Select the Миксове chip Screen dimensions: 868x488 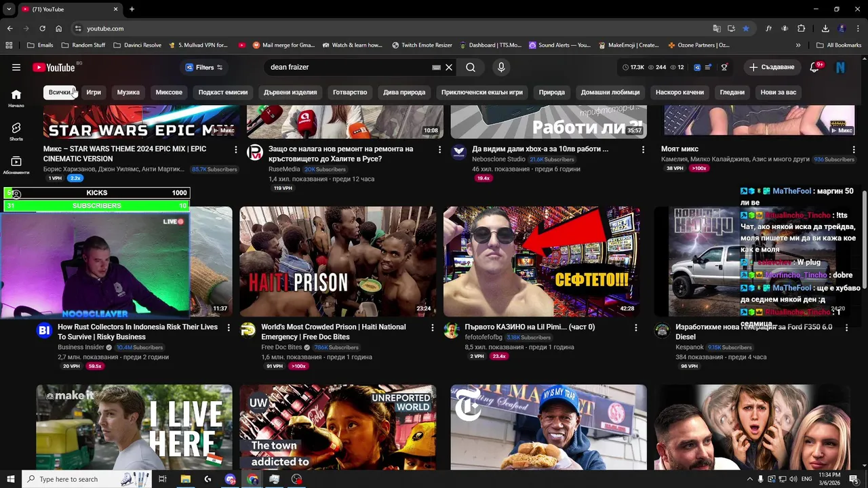[169, 92]
